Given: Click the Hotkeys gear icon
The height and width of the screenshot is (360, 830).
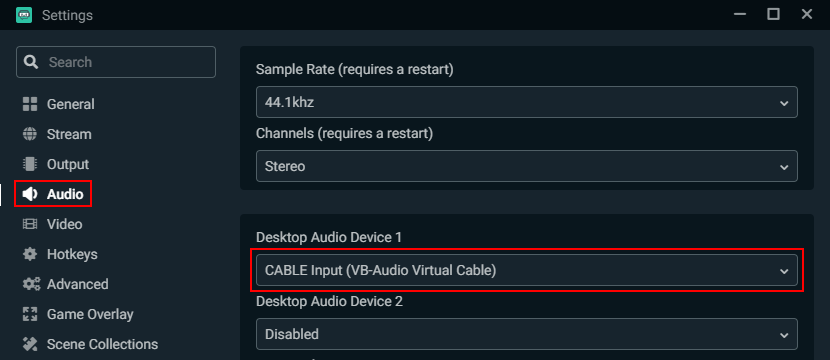Looking at the screenshot, I should click(x=30, y=254).
